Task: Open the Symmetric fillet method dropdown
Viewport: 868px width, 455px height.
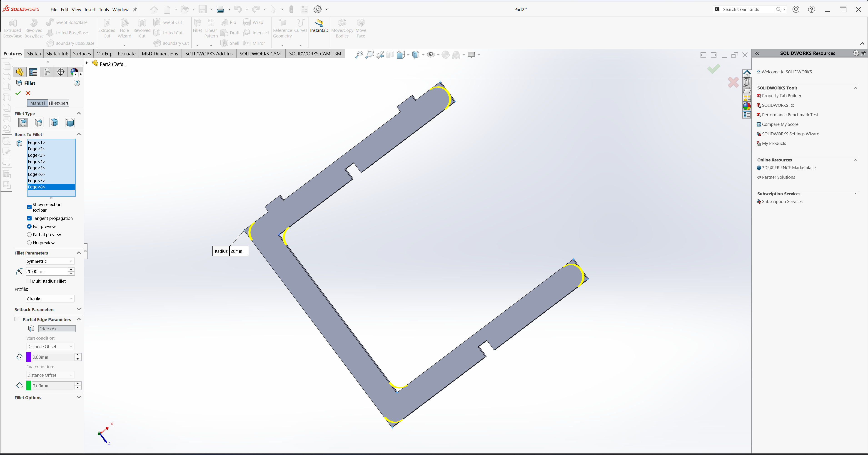Action: click(50, 261)
